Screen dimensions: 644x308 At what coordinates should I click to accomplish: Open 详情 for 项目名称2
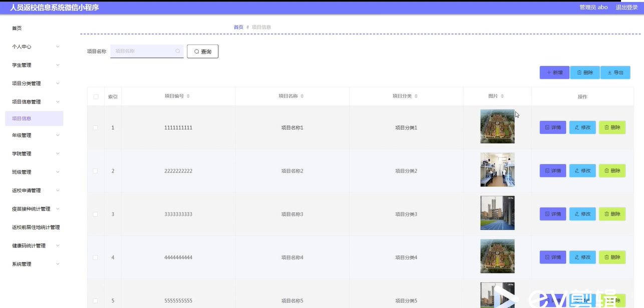tap(553, 170)
